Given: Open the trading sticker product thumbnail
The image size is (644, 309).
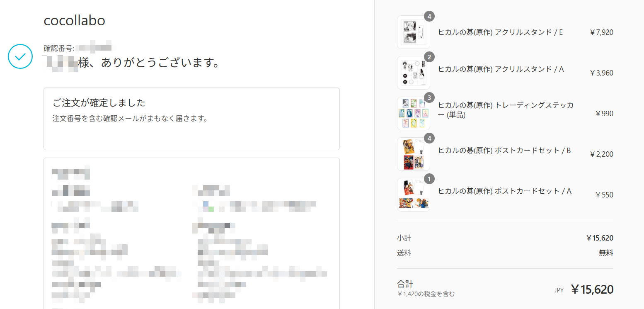Looking at the screenshot, I should pyautogui.click(x=413, y=114).
